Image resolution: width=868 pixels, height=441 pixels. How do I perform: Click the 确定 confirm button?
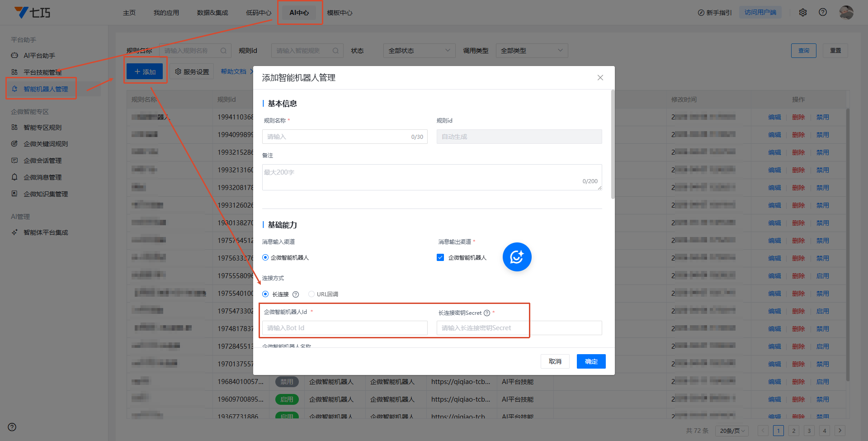tap(591, 361)
